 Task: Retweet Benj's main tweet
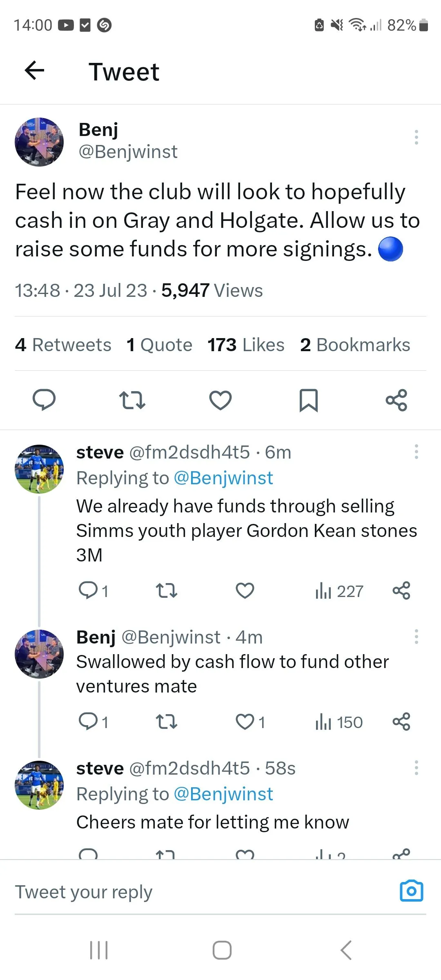coord(132,400)
